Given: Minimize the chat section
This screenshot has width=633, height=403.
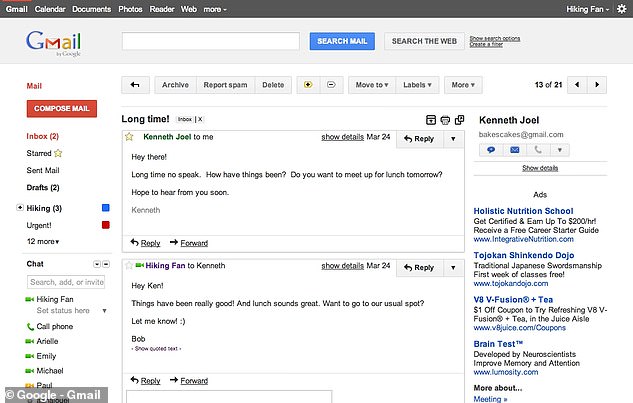Looking at the screenshot, I should point(106,264).
